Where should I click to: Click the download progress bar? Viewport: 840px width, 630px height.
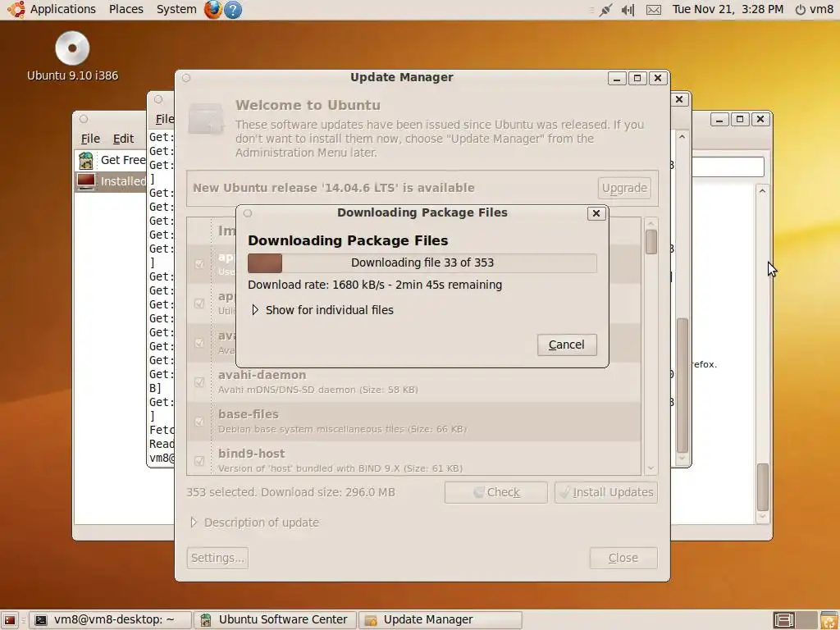422,263
